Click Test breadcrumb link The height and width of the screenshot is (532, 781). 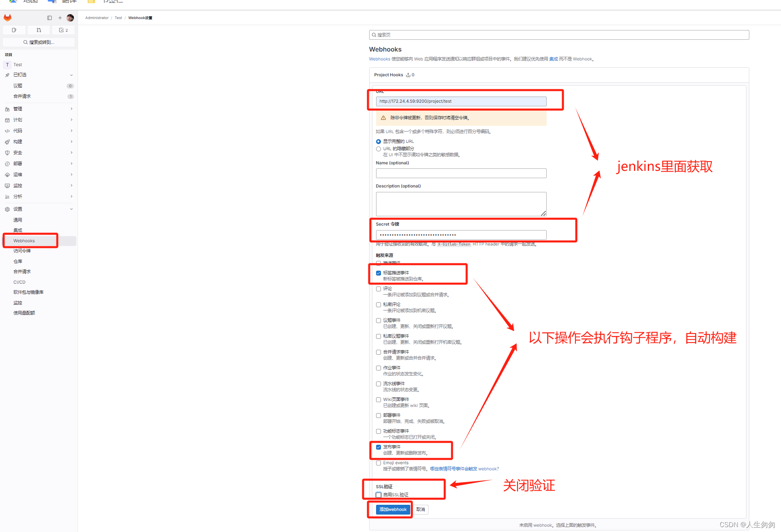tap(118, 18)
